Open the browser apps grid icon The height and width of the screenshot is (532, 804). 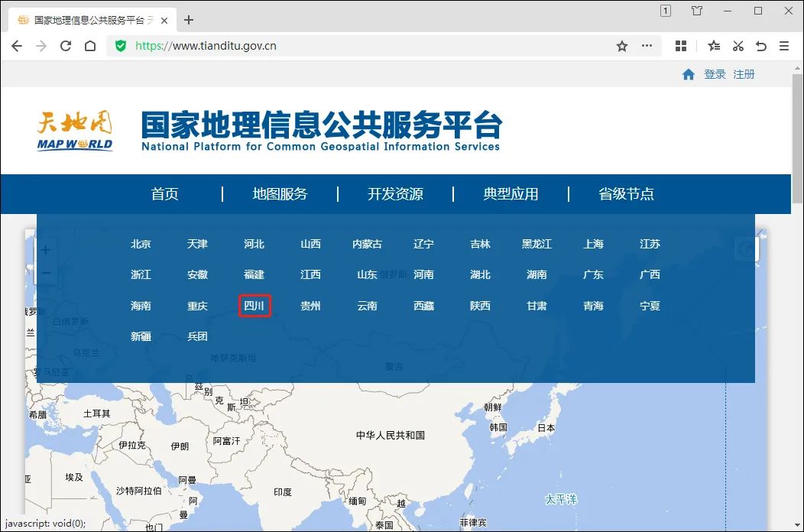(681, 46)
